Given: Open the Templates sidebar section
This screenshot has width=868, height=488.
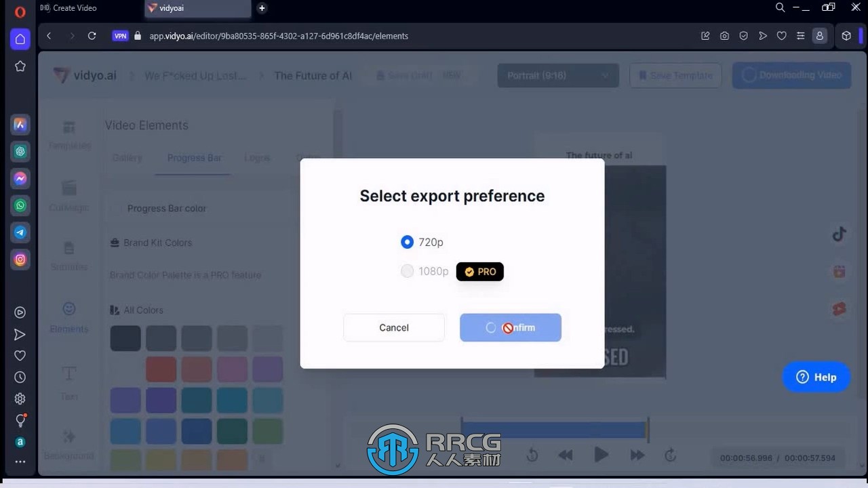Looking at the screenshot, I should pos(69,135).
